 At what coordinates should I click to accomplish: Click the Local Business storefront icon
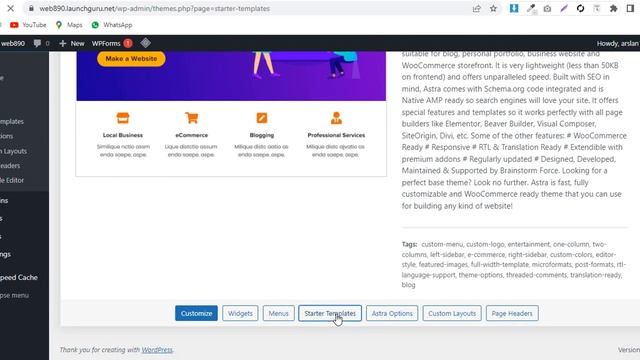click(x=123, y=118)
